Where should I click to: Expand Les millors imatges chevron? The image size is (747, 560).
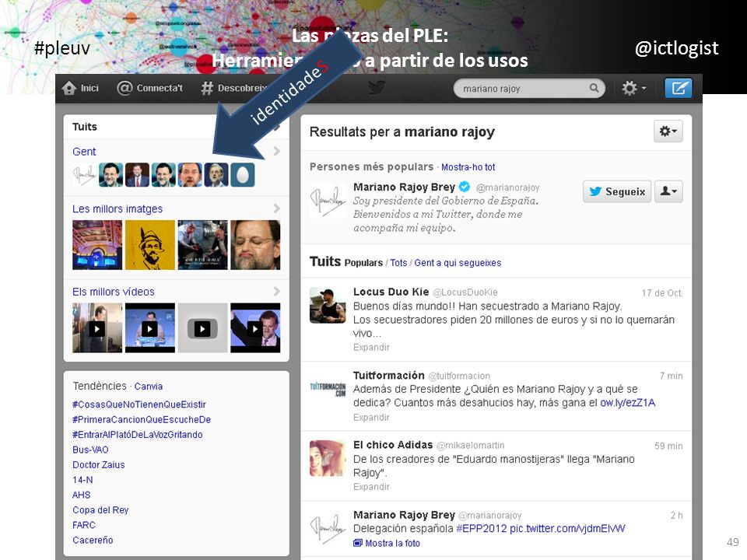pos(277,208)
